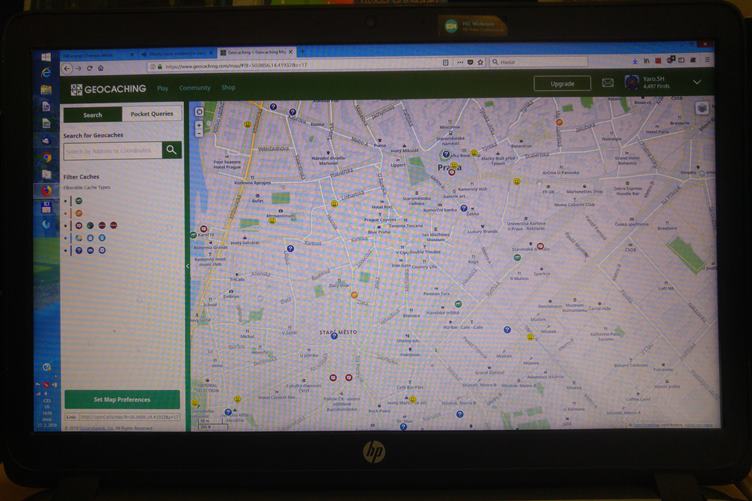The image size is (752, 501).
Task: Click the Upgrade button
Action: (562, 83)
